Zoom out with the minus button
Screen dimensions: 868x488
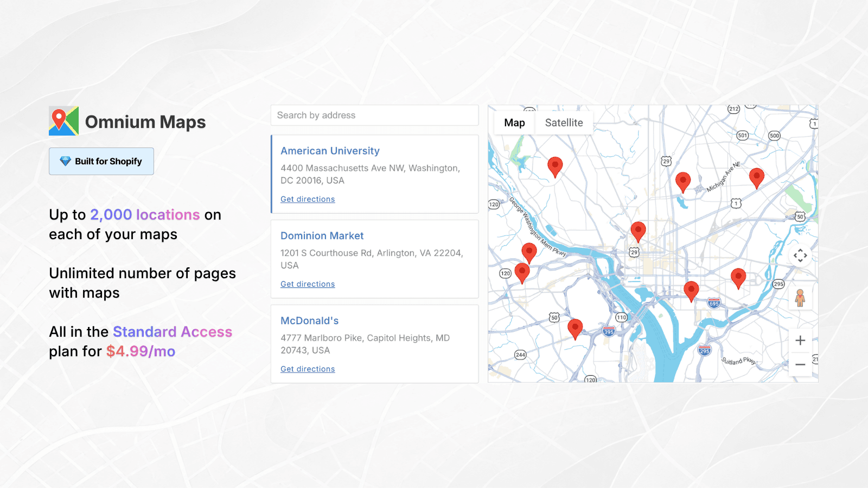tap(800, 364)
